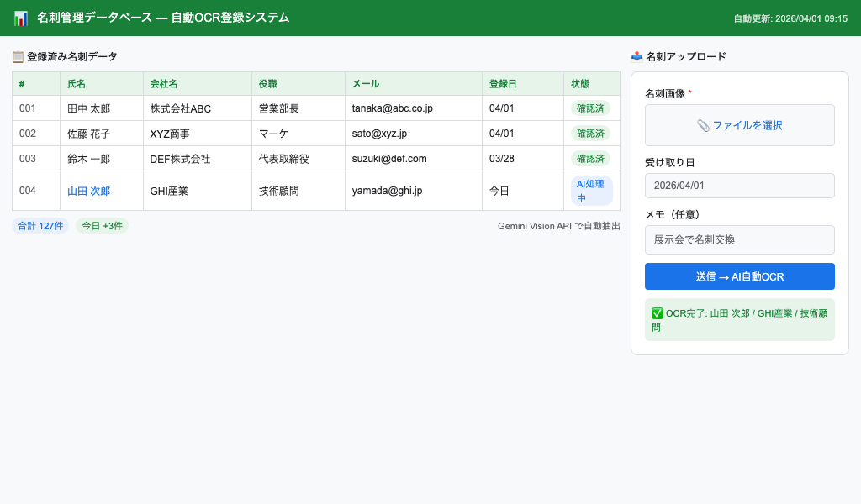Viewport: 861px width, 504px height.
Task: Click the 今日 +3件 badge
Action: click(x=101, y=226)
